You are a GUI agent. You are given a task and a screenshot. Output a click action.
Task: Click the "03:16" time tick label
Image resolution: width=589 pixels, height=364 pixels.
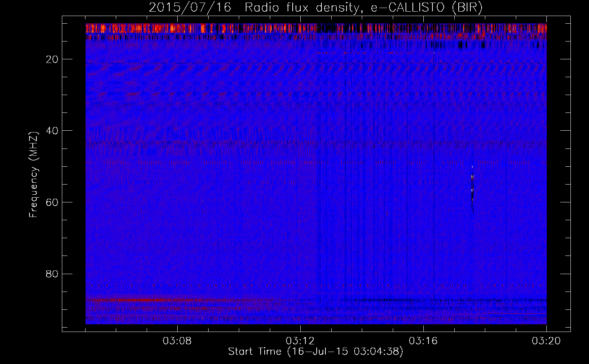tap(423, 341)
